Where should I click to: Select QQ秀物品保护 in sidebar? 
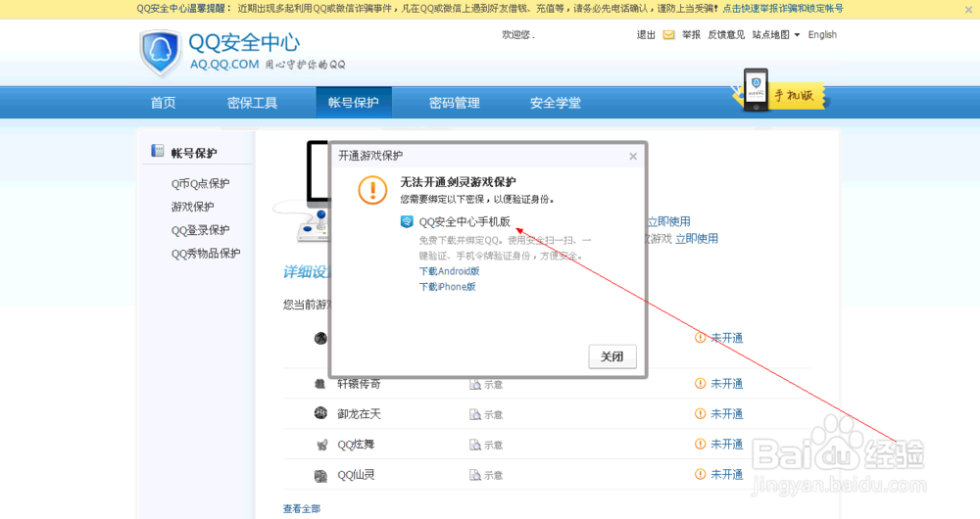(206, 254)
